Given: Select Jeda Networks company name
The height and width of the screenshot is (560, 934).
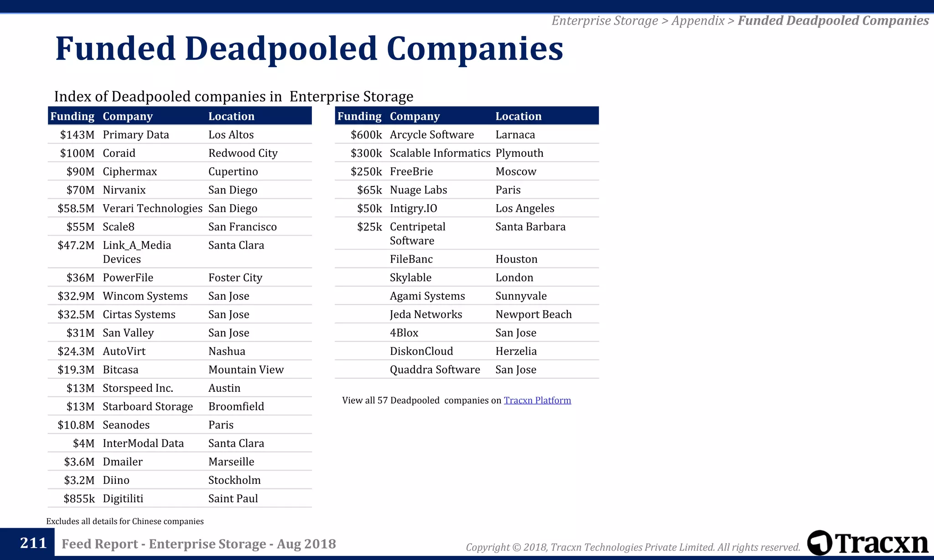Looking at the screenshot, I should [x=426, y=314].
